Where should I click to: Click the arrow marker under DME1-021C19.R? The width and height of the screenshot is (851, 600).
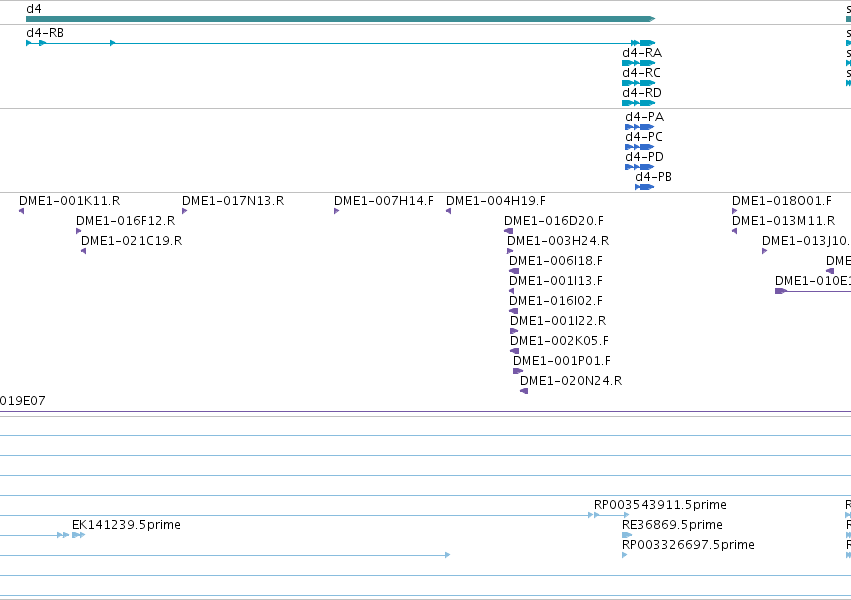(x=84, y=251)
